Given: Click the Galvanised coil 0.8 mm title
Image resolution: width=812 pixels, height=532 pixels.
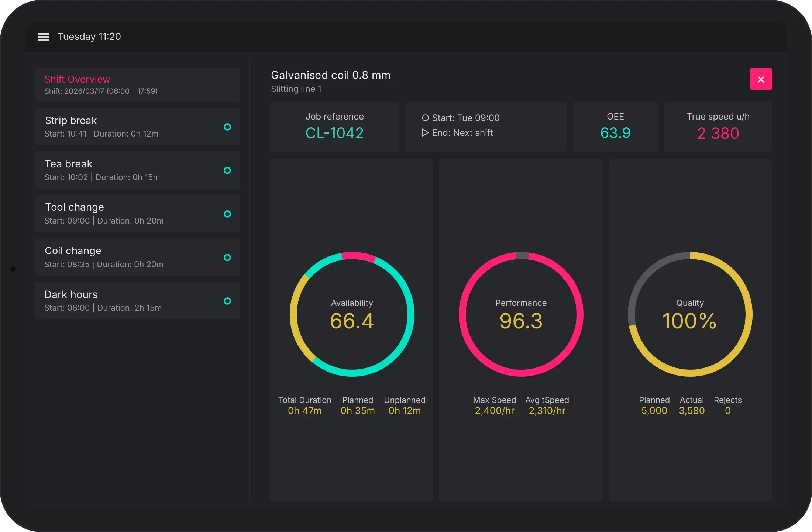Looking at the screenshot, I should (x=331, y=75).
